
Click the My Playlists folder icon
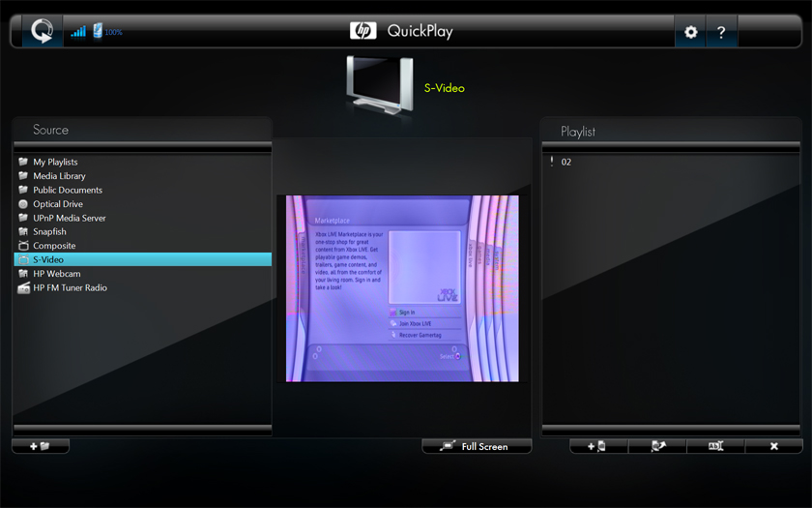[x=23, y=162]
